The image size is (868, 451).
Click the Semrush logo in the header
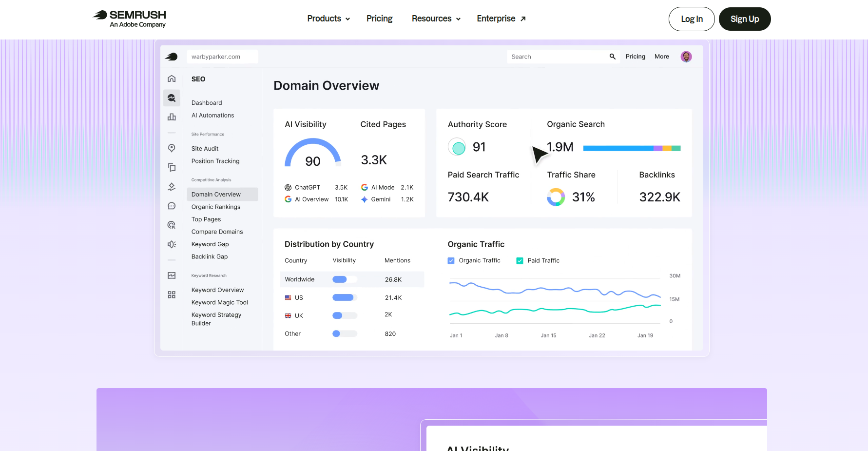click(129, 19)
